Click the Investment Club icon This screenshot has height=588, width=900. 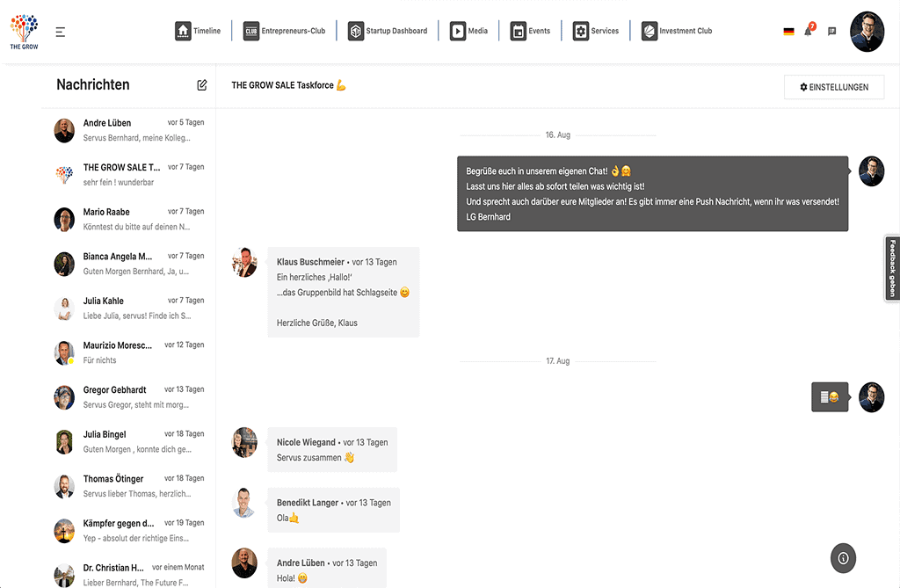pos(650,31)
